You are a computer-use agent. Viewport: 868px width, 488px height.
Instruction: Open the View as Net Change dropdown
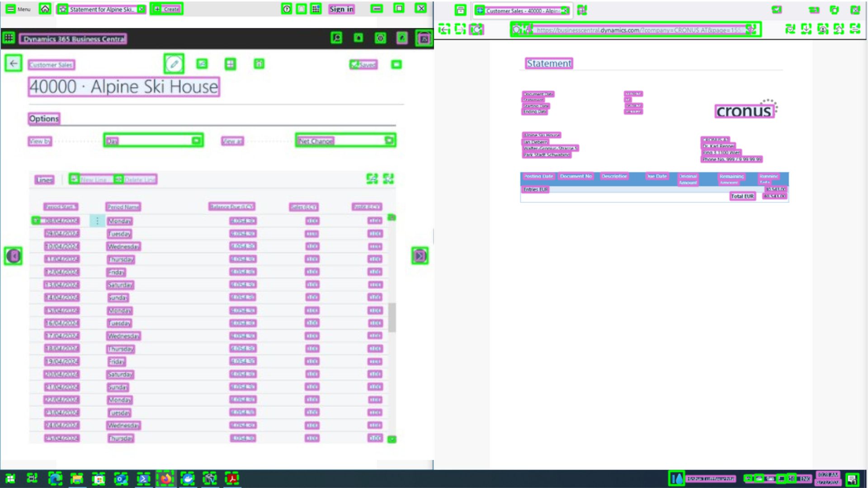pos(346,141)
